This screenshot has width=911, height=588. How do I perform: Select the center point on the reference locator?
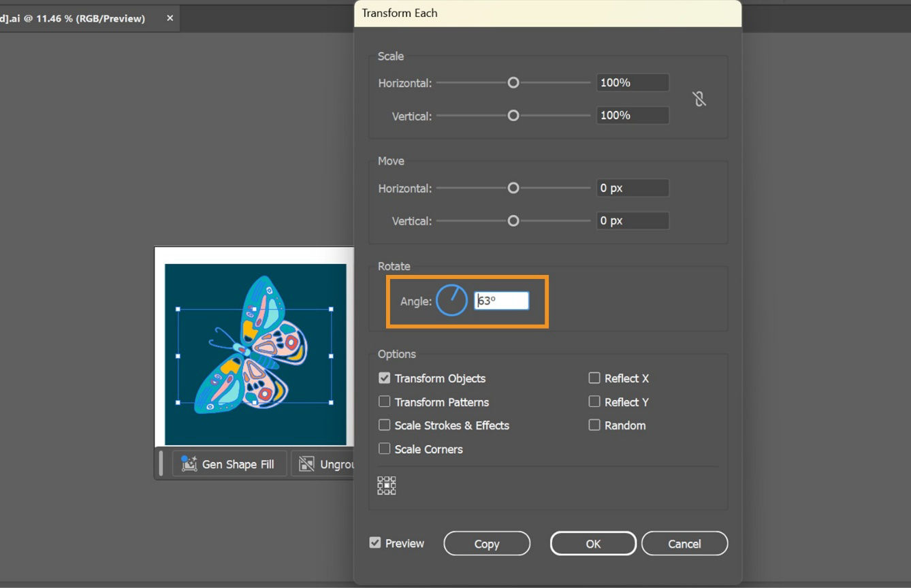pos(386,485)
